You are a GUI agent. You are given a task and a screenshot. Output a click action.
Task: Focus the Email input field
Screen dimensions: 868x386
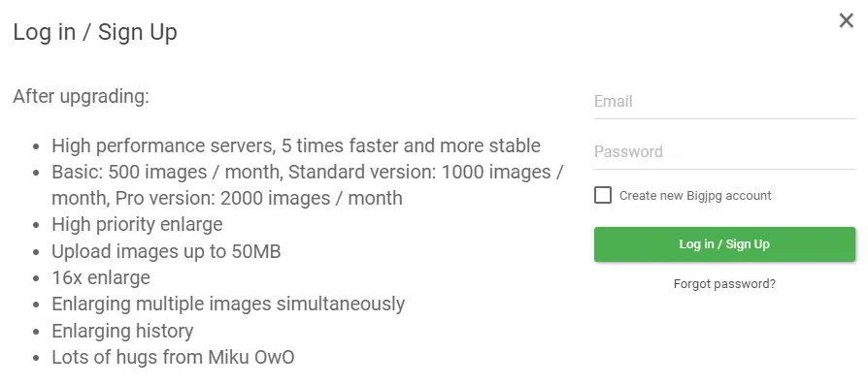tap(724, 102)
